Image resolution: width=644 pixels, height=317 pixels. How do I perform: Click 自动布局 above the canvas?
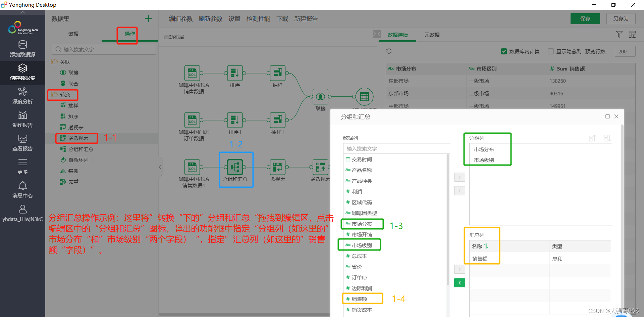click(174, 37)
